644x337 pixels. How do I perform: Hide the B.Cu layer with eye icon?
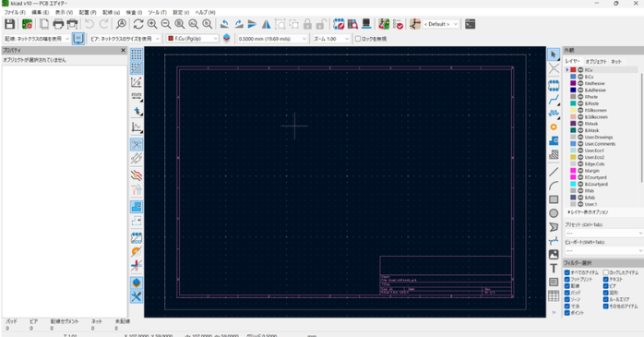tap(580, 77)
